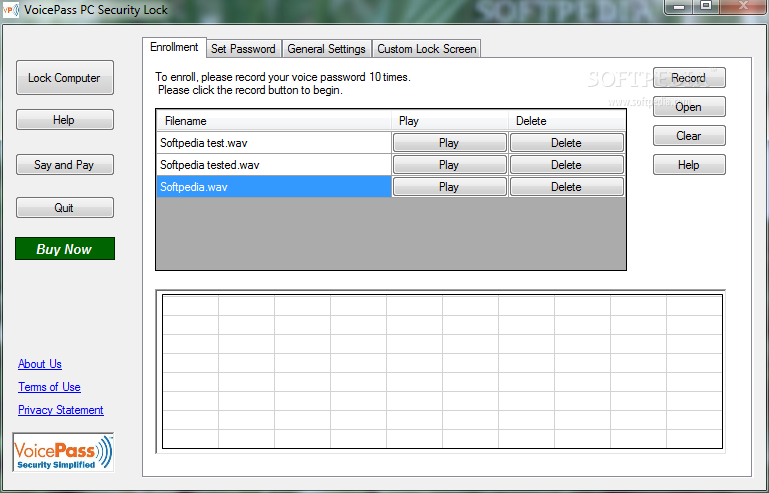Screen dimensions: 769x493
Task: Click Open to load a recording
Action: 689,106
